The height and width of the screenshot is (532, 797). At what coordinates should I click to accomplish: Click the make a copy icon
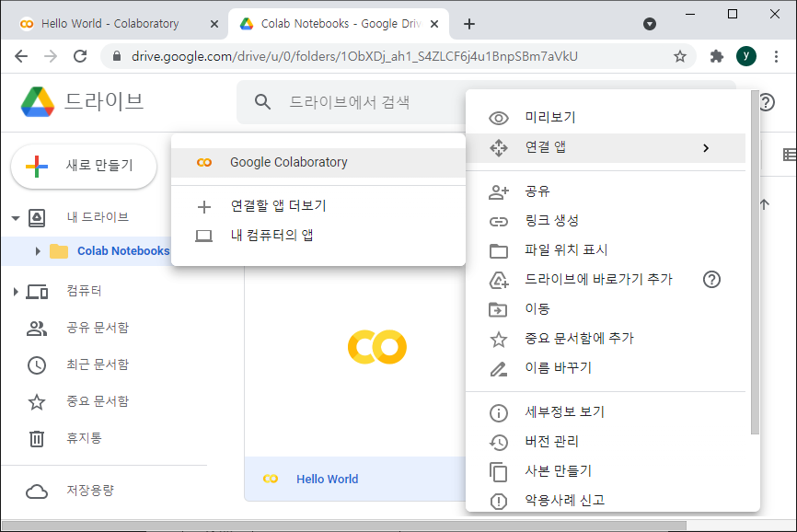[x=498, y=471]
